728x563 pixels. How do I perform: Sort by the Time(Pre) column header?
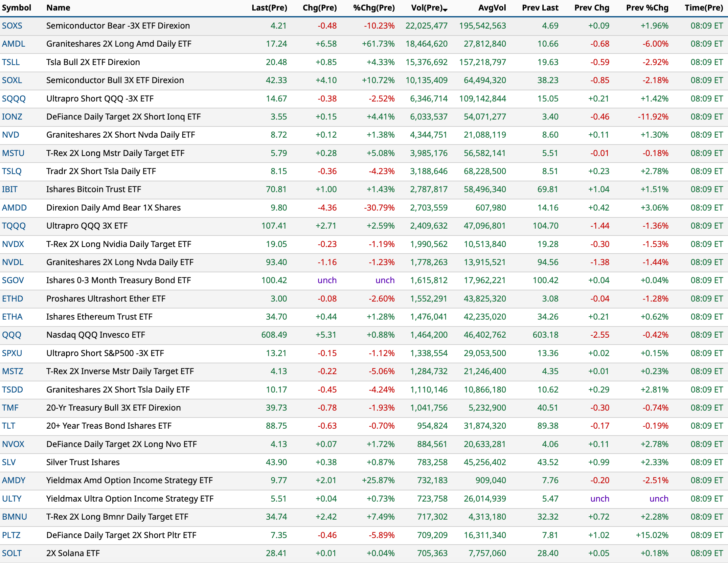703,8
